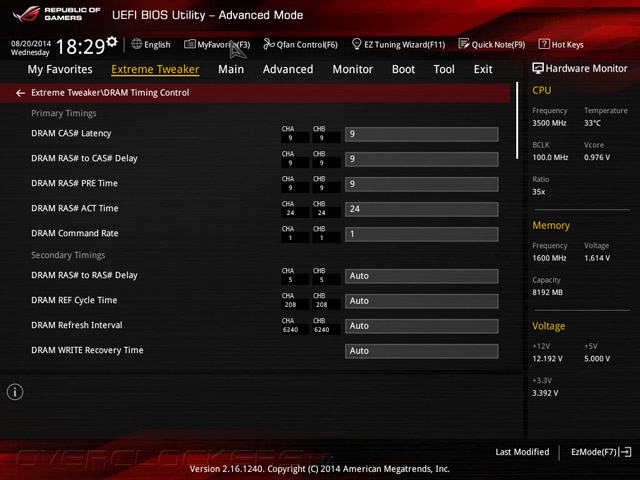This screenshot has height=480, width=640.
Task: Open the My Favorites tab
Action: pyautogui.click(x=60, y=69)
